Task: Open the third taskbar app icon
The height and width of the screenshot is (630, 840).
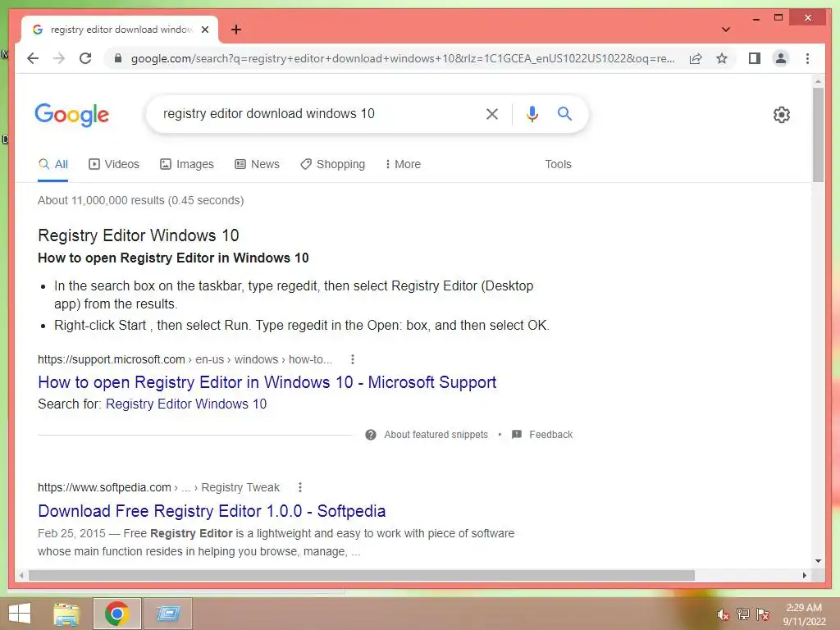Action: click(x=168, y=614)
